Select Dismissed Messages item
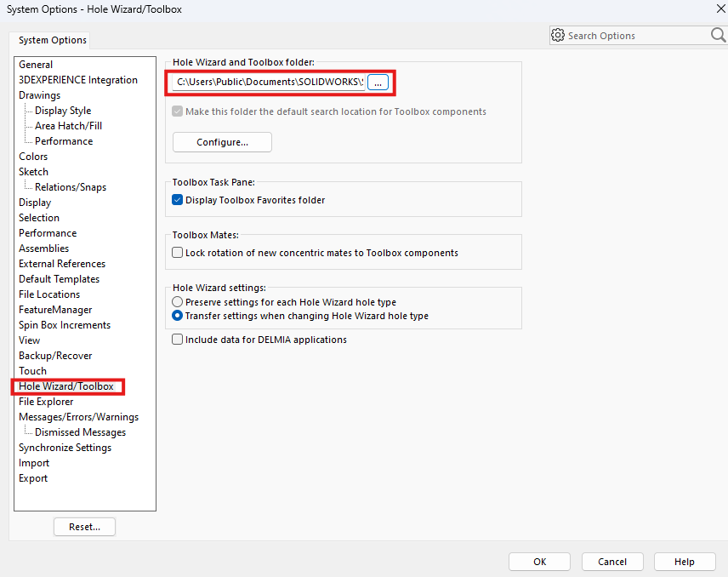This screenshot has height=577, width=728. pos(80,432)
